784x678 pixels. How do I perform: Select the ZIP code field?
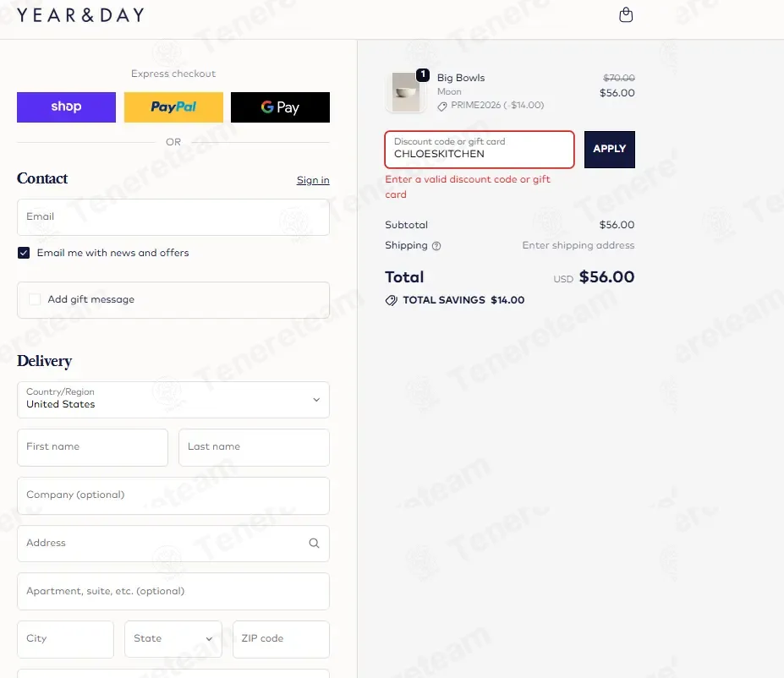tap(281, 639)
